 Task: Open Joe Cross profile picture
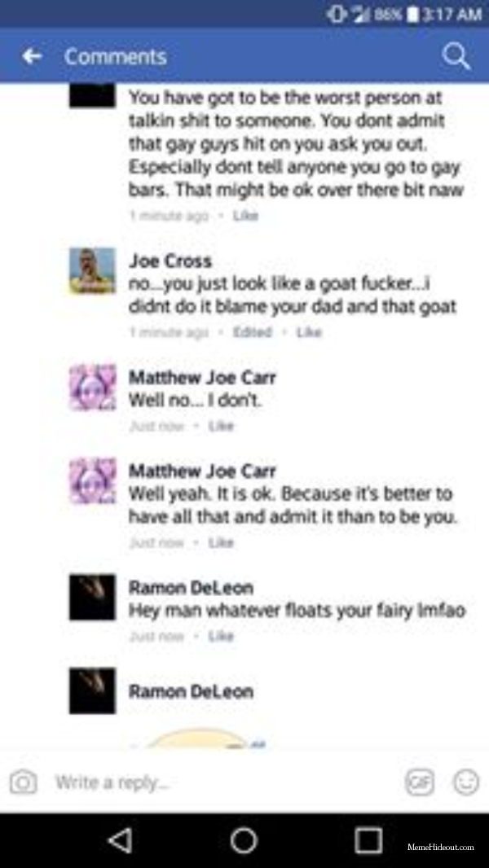(92, 270)
